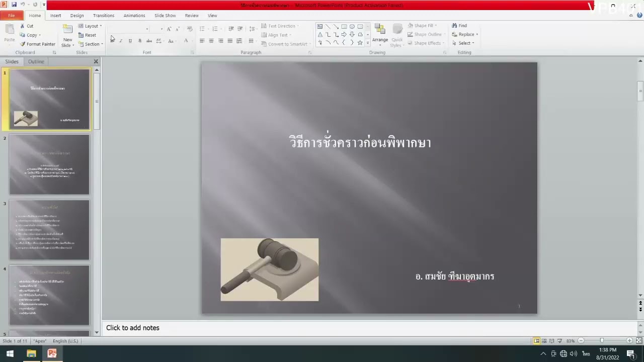Select slide 3 thumbnail
The image size is (644, 362).
[x=49, y=230]
